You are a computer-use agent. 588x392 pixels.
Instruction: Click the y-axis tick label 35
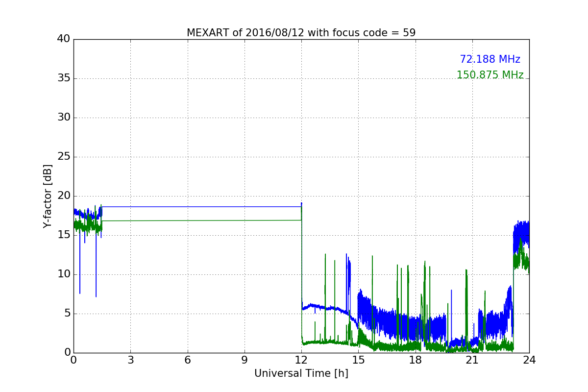click(x=64, y=78)
